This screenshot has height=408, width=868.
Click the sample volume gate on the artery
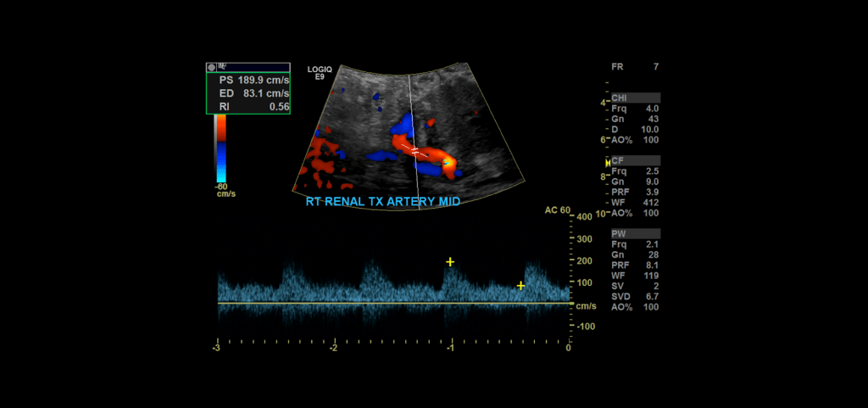tap(416, 150)
